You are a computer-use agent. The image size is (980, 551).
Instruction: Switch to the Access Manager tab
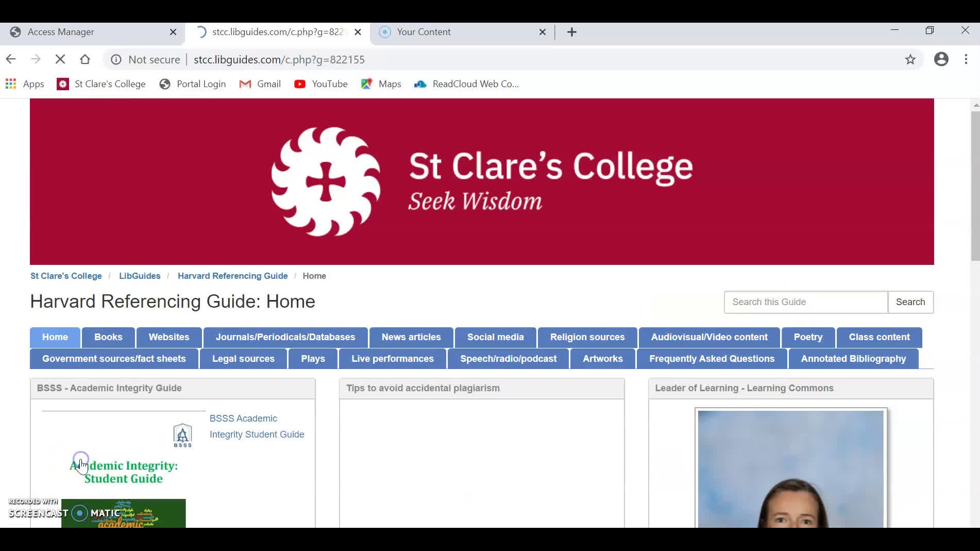(x=93, y=32)
